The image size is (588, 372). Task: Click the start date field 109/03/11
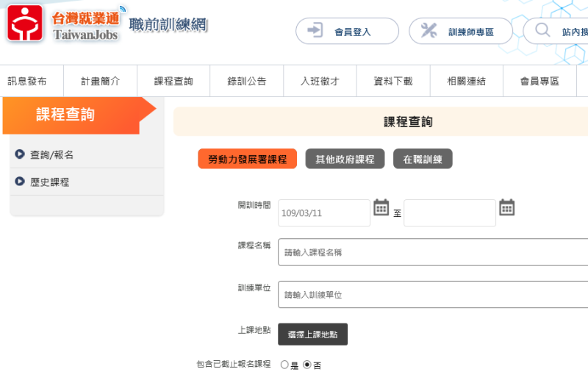324,213
